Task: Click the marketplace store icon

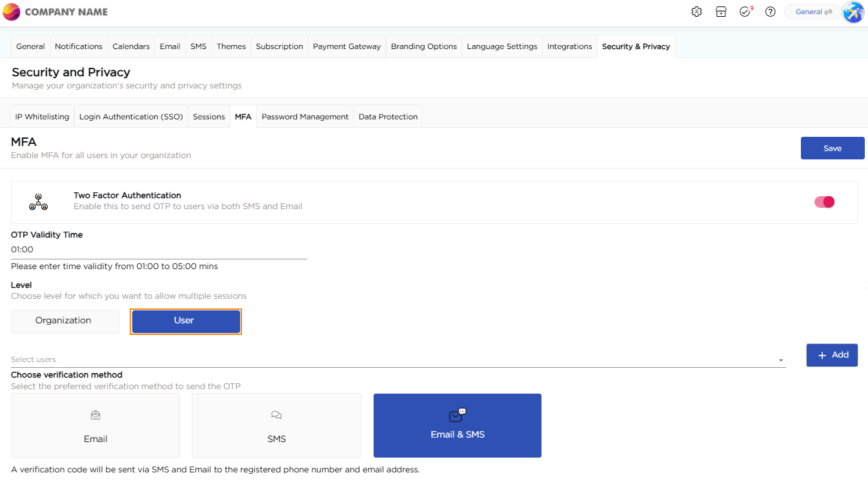Action: [x=721, y=12]
